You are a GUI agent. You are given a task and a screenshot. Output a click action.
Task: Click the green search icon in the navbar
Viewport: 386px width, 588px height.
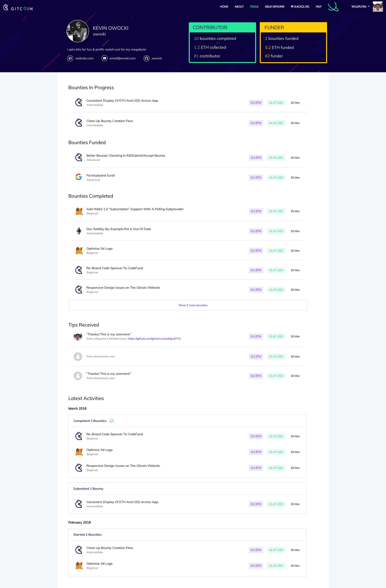coord(333,7)
